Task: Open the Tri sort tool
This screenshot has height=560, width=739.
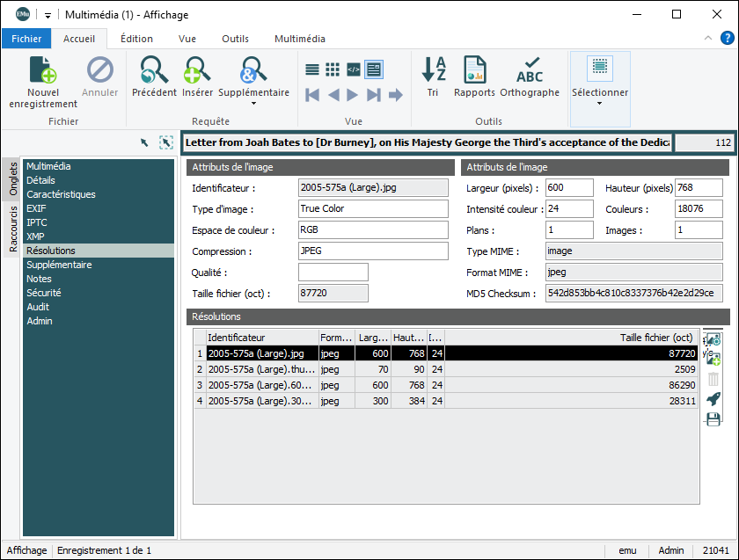Action: (433, 70)
